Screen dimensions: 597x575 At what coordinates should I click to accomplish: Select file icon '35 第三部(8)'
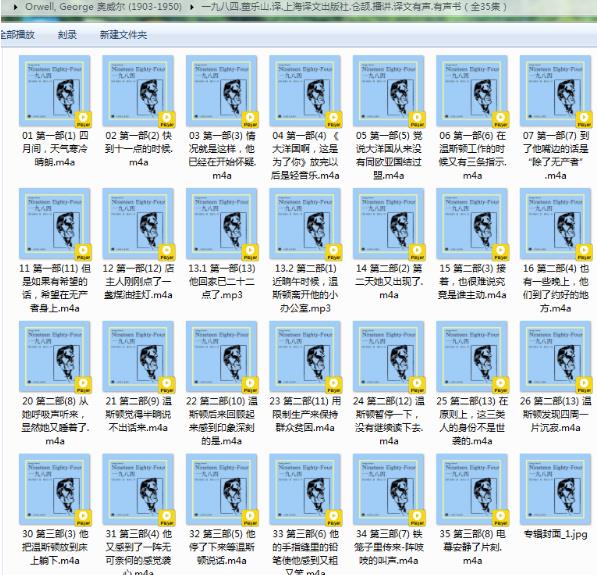(472, 489)
